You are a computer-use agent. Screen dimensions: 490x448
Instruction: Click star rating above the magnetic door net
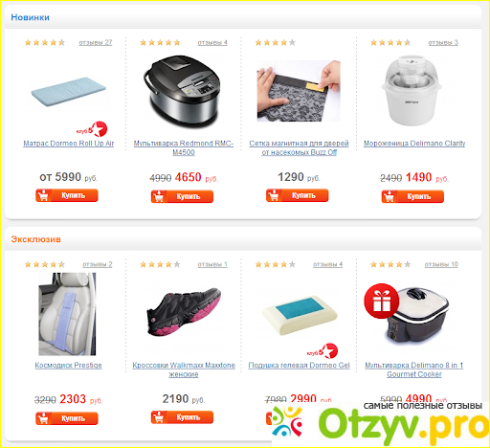[x=276, y=42]
